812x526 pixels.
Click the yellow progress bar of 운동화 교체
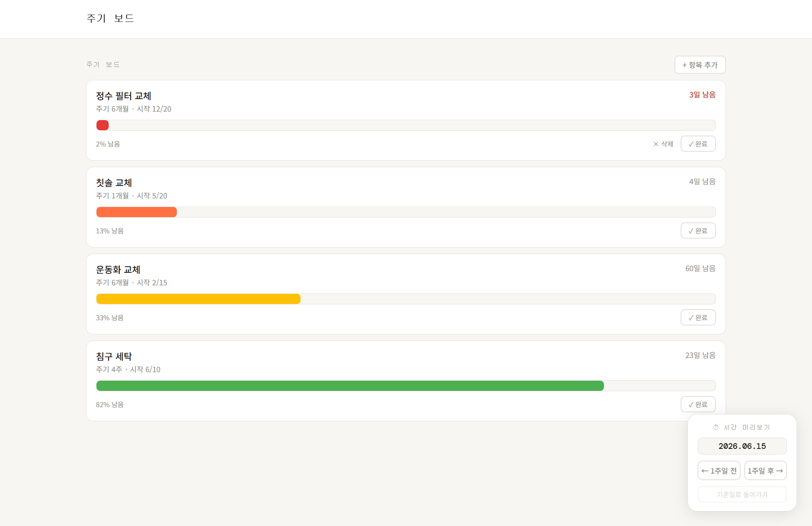[x=198, y=299]
